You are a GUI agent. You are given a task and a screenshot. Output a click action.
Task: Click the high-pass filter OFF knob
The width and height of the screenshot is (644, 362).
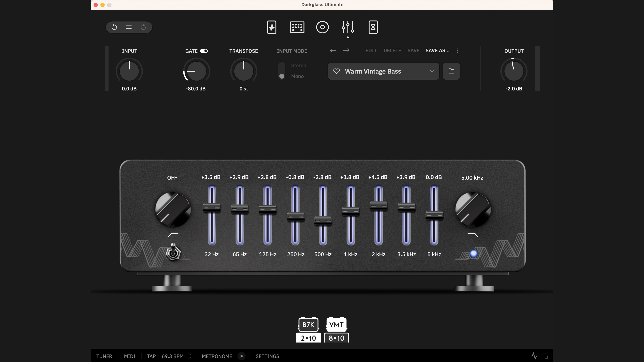[x=173, y=209]
